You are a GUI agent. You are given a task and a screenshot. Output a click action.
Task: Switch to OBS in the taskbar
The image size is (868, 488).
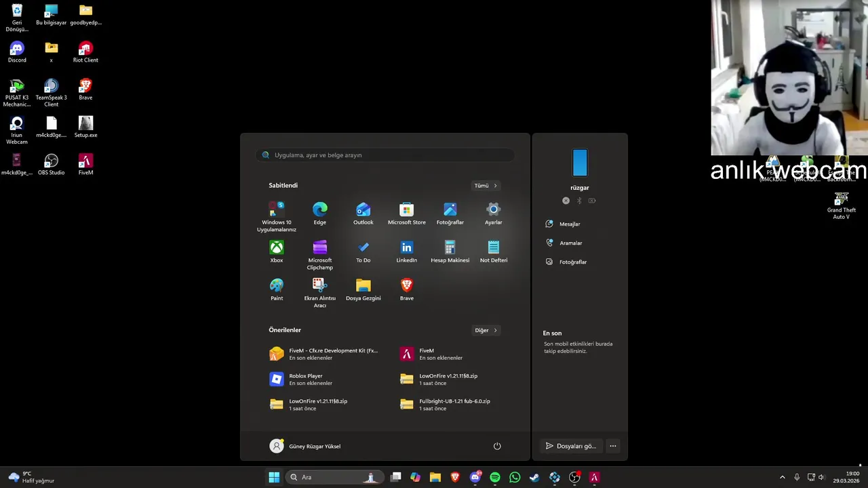point(574,477)
